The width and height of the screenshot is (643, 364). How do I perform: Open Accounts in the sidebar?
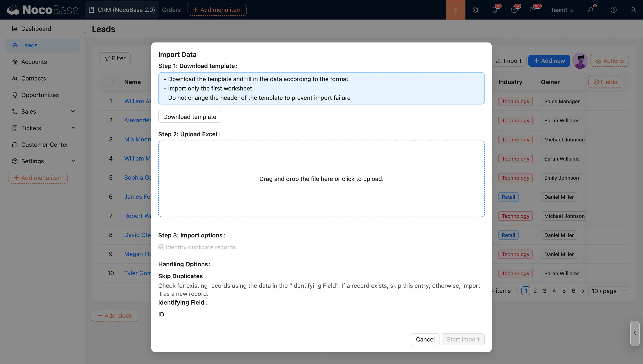point(34,62)
